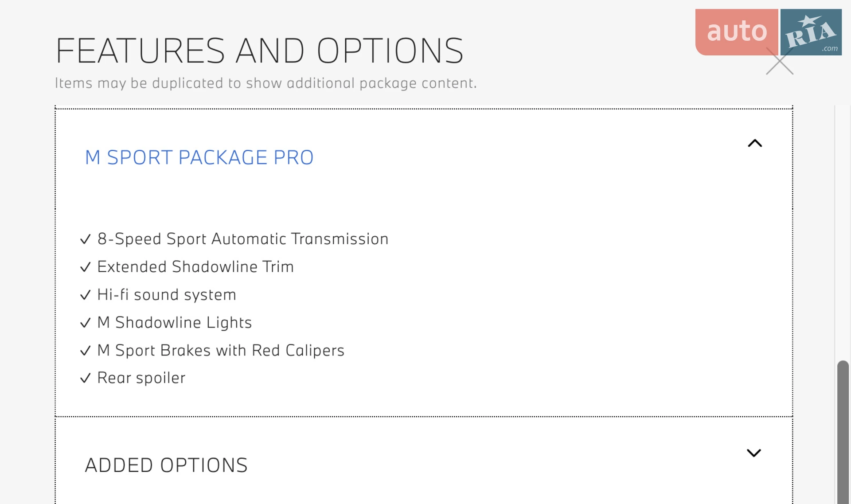Screen dimensions: 851x504
Task: Click checkmark next to Rear spoiler
Action: tap(86, 378)
